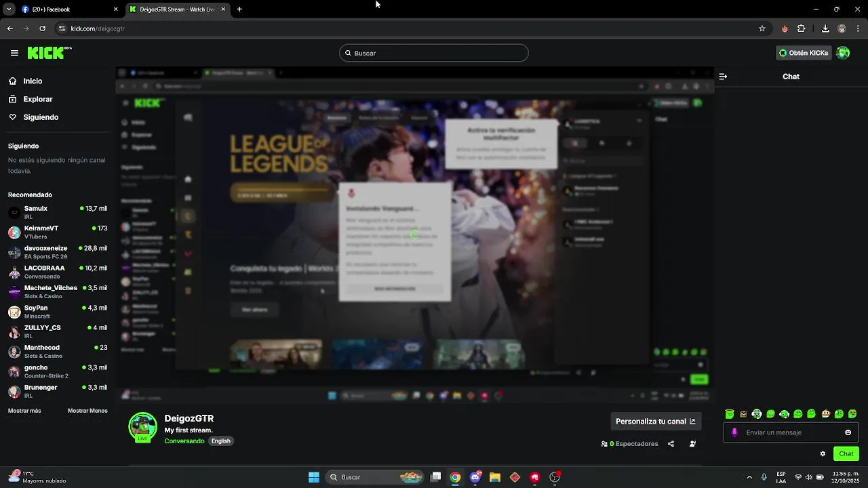The image size is (868, 488).
Task: Type area: Enviar un mensaje field
Action: point(792,432)
